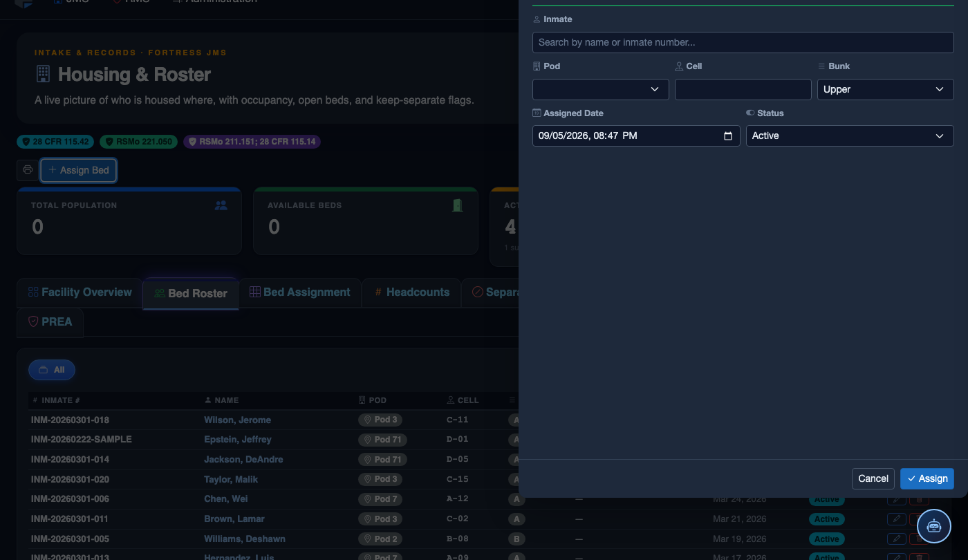The height and width of the screenshot is (560, 968).
Task: Click the Pod 3 chip in Wilson, Jerome row
Action: [380, 420]
